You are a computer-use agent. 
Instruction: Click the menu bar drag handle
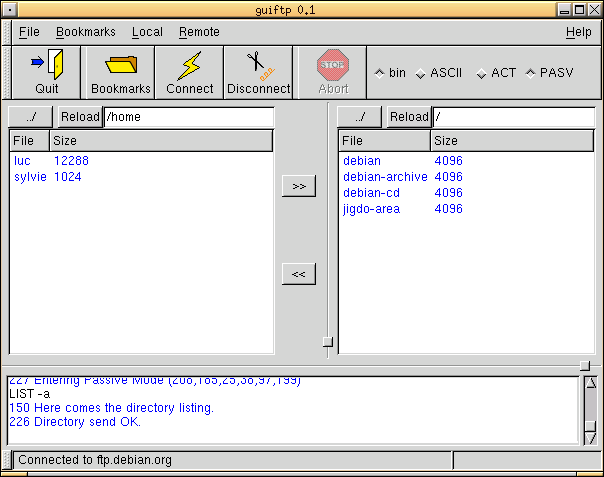pyautogui.click(x=6, y=32)
